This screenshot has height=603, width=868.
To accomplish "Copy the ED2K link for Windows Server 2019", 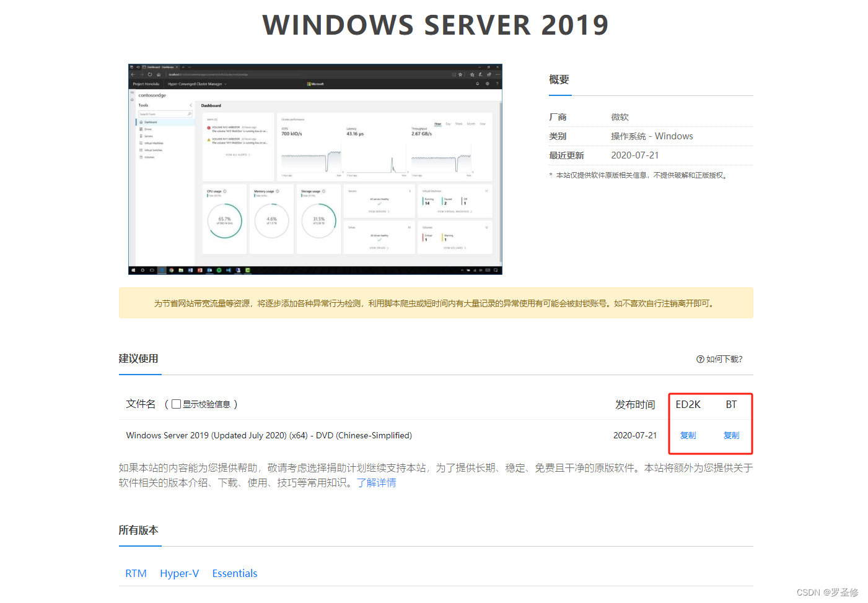I will coord(688,435).
